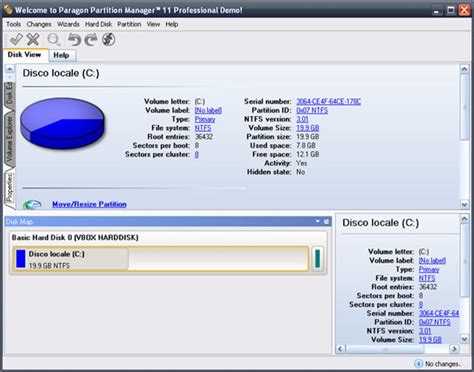
Task: Click the disk usage pie chart
Action: pyautogui.click(x=62, y=123)
